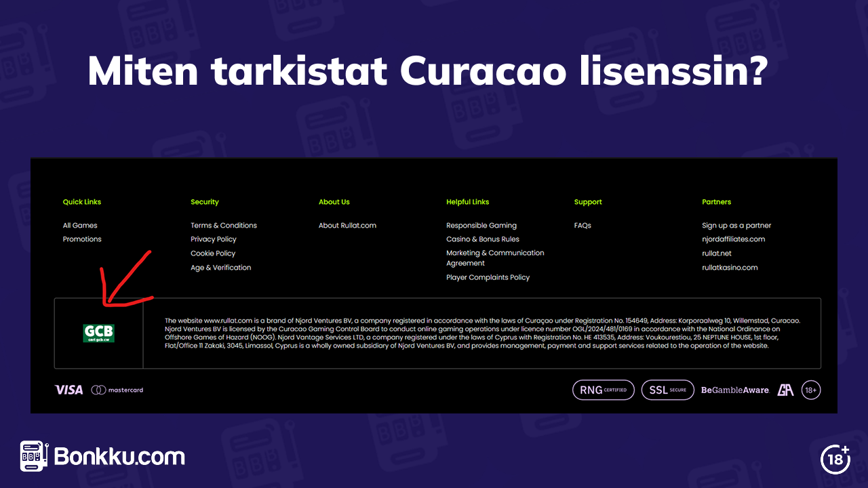Open the Promotions link
868x488 pixels.
point(82,239)
